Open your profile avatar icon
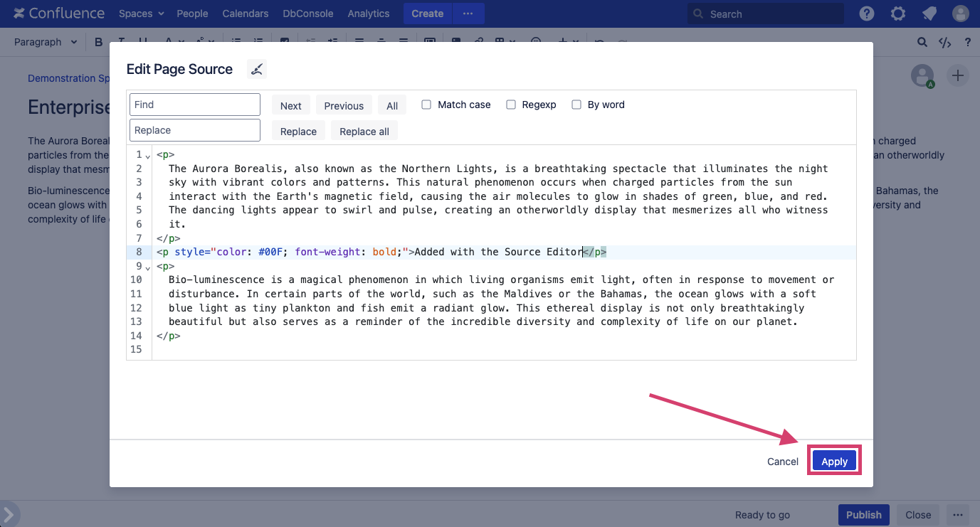This screenshot has width=980, height=527. click(960, 13)
